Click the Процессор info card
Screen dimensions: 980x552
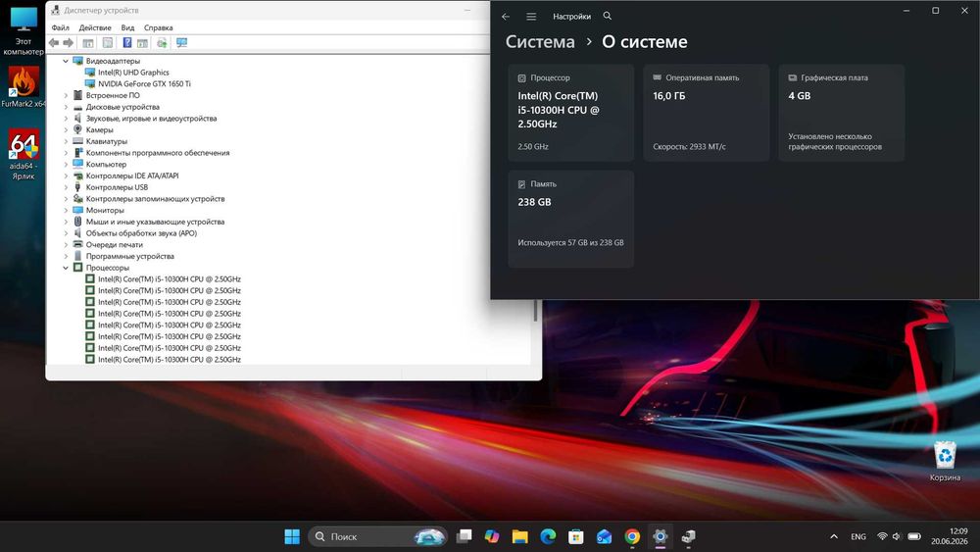pyautogui.click(x=570, y=113)
